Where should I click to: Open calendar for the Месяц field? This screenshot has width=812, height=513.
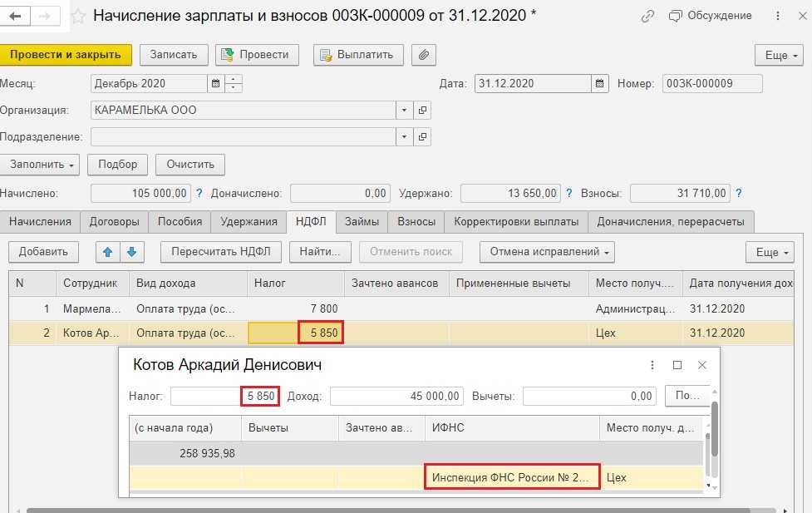point(216,83)
